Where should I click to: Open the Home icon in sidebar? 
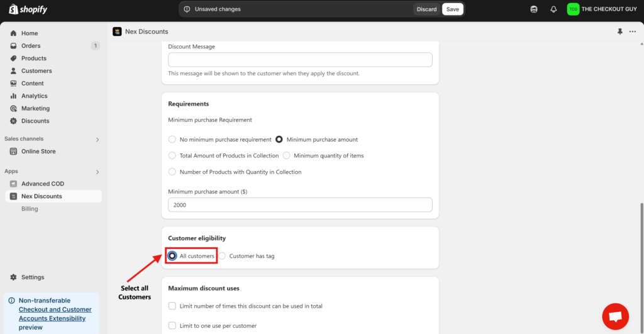(x=14, y=33)
